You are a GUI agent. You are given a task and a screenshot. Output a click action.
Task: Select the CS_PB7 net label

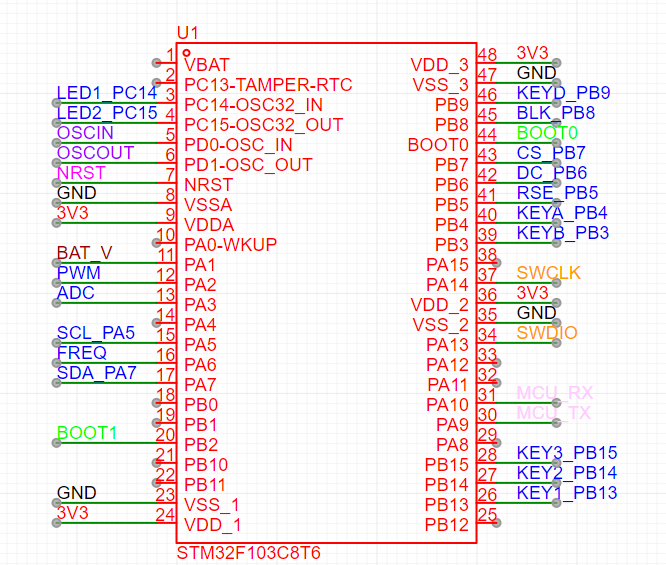pyautogui.click(x=551, y=153)
